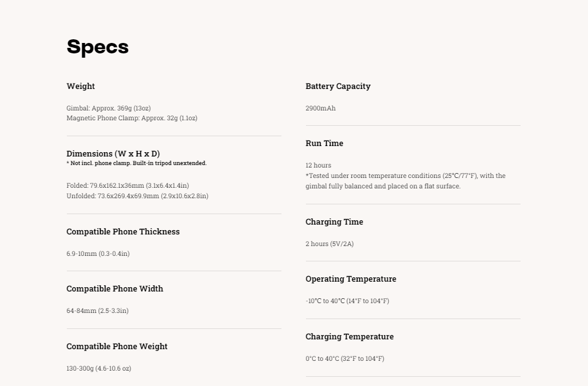Select Compatible Phone Weight heading

[117, 346]
